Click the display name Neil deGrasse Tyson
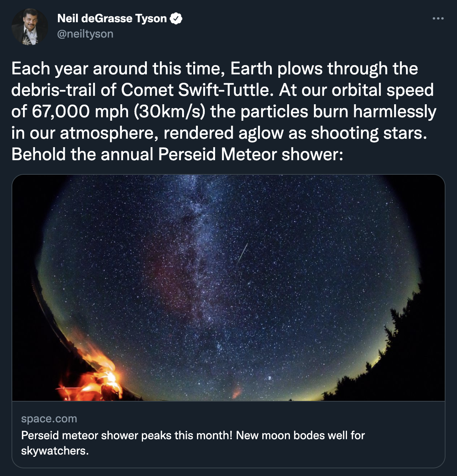Image resolution: width=457 pixels, height=476 pixels. coord(112,18)
